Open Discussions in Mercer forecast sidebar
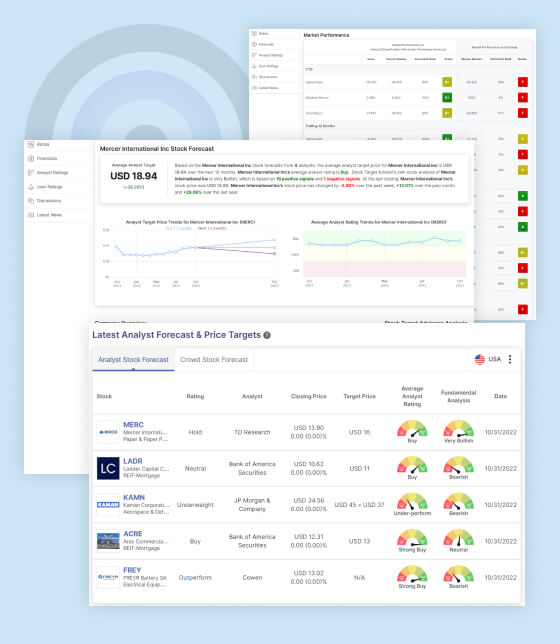Image resolution: width=560 pixels, height=644 pixels. pos(49,201)
